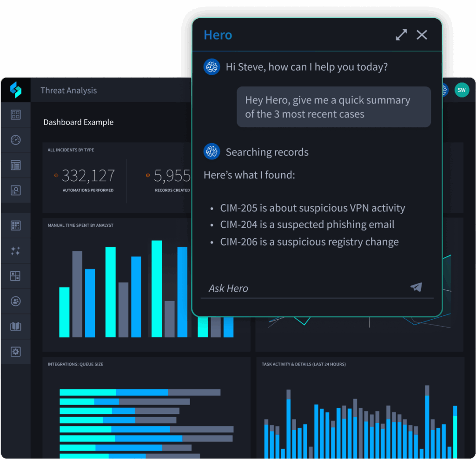The height and width of the screenshot is (459, 476).
Task: Open the book documentation icon in sidebar
Action: 15,326
